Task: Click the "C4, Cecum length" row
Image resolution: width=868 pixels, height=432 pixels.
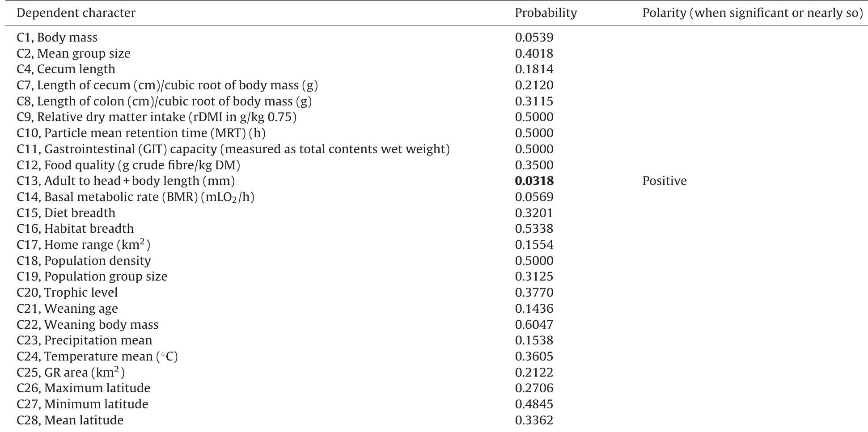Action: tap(66, 69)
